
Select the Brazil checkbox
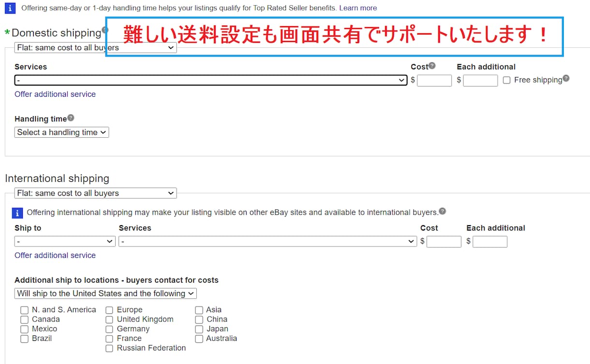(24, 339)
